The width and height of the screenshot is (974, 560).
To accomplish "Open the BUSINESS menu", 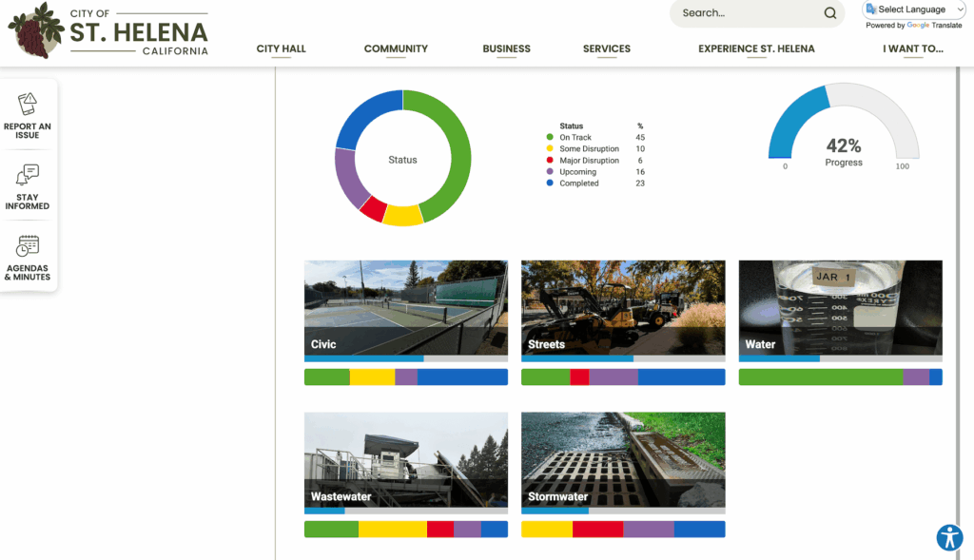I will [x=506, y=48].
